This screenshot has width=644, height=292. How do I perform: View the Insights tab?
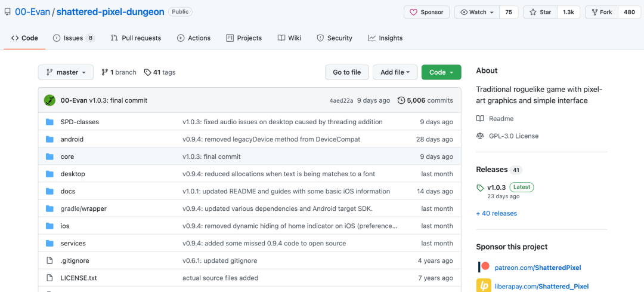[x=385, y=38]
